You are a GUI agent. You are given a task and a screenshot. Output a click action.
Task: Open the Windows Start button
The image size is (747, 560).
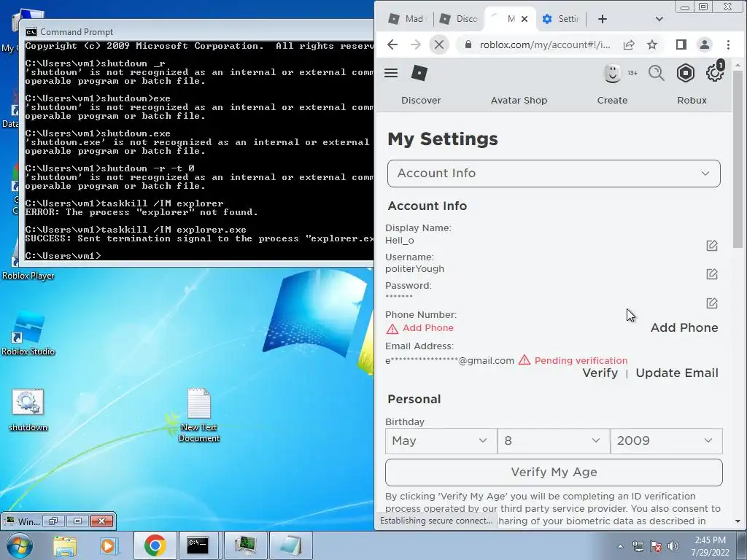click(18, 545)
